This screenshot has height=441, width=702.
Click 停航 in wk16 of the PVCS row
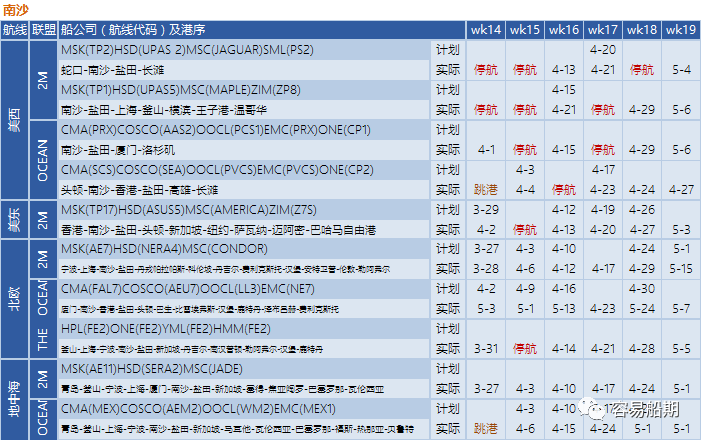564,190
